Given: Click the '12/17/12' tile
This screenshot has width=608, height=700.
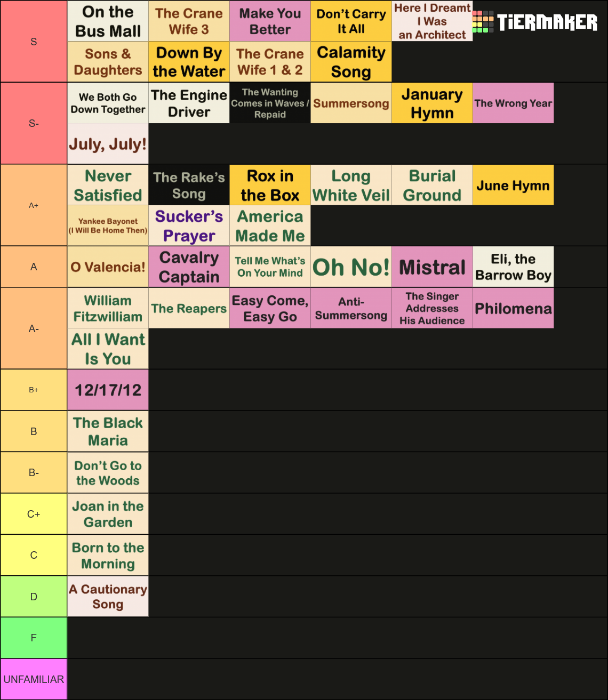Looking at the screenshot, I should pos(108,390).
